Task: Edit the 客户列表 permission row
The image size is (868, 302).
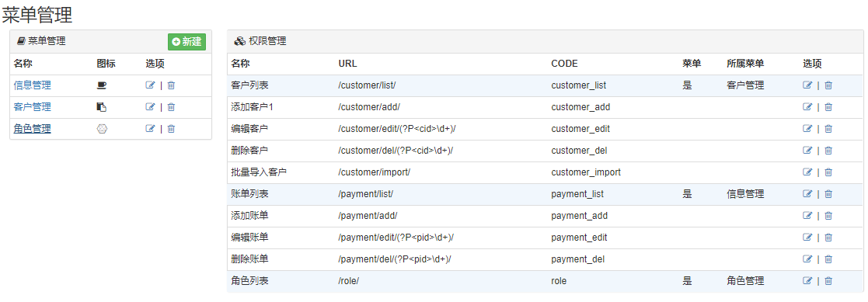Action: pyautogui.click(x=807, y=85)
